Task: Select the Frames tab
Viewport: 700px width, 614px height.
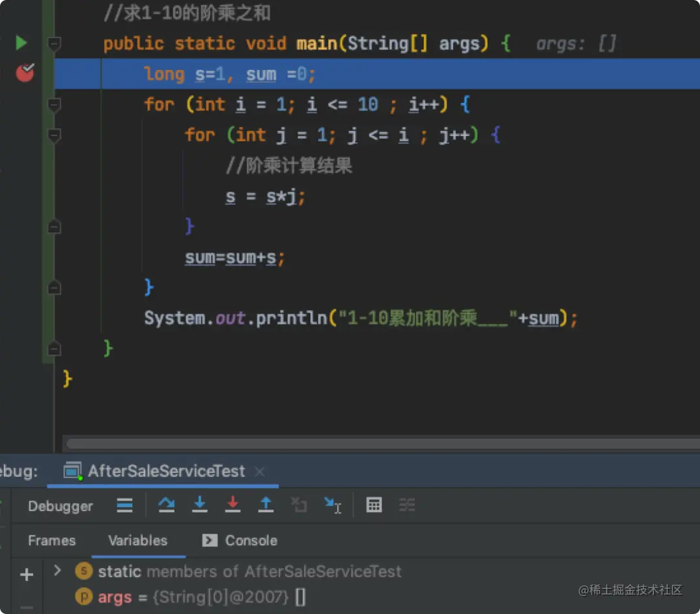Action: click(x=52, y=540)
